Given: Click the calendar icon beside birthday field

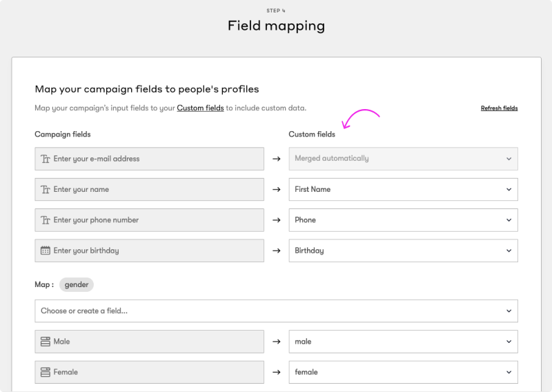Looking at the screenshot, I should pos(46,251).
